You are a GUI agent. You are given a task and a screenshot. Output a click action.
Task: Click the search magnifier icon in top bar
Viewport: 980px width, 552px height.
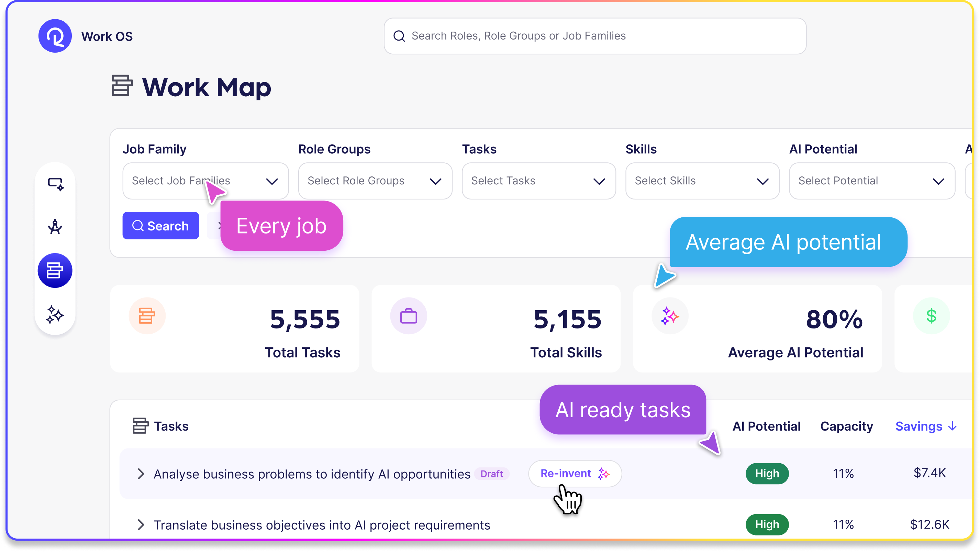399,36
